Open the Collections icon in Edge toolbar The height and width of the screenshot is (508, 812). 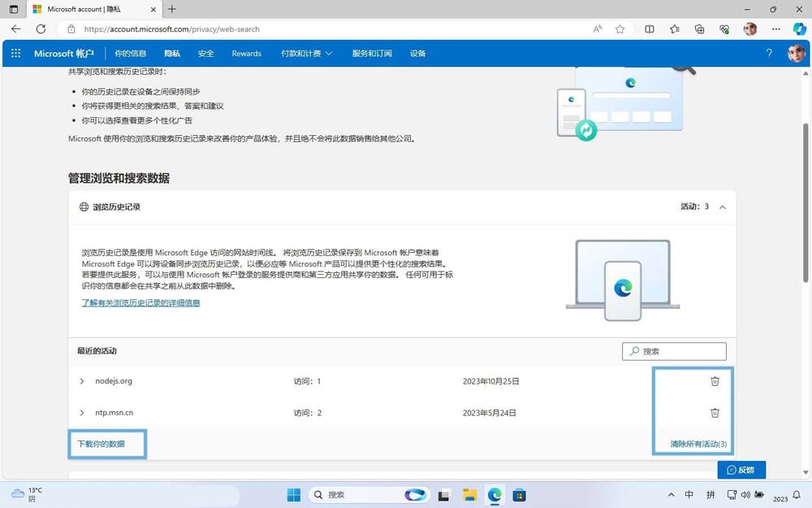[699, 28]
